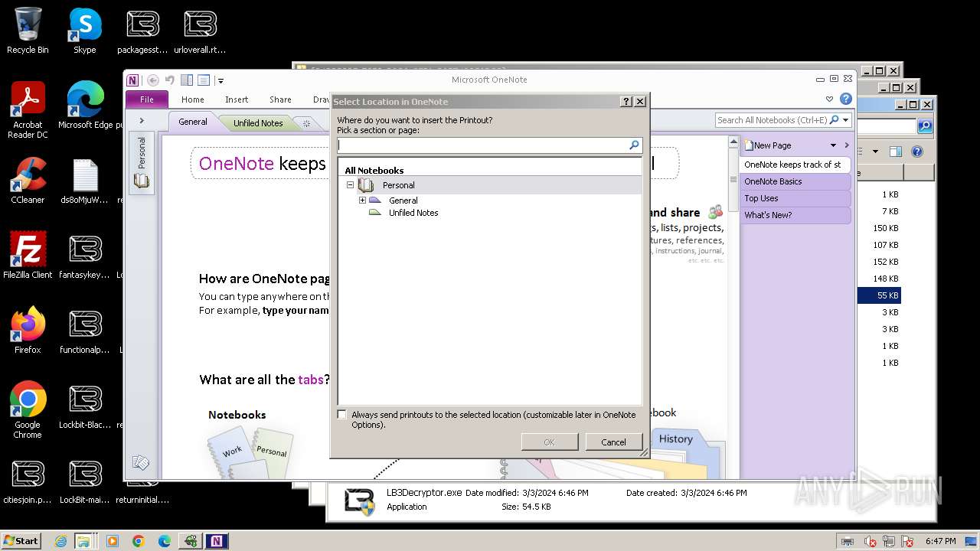Open Internet Explorer from taskbar
Image resolution: width=980 pixels, height=551 pixels.
tap(60, 541)
